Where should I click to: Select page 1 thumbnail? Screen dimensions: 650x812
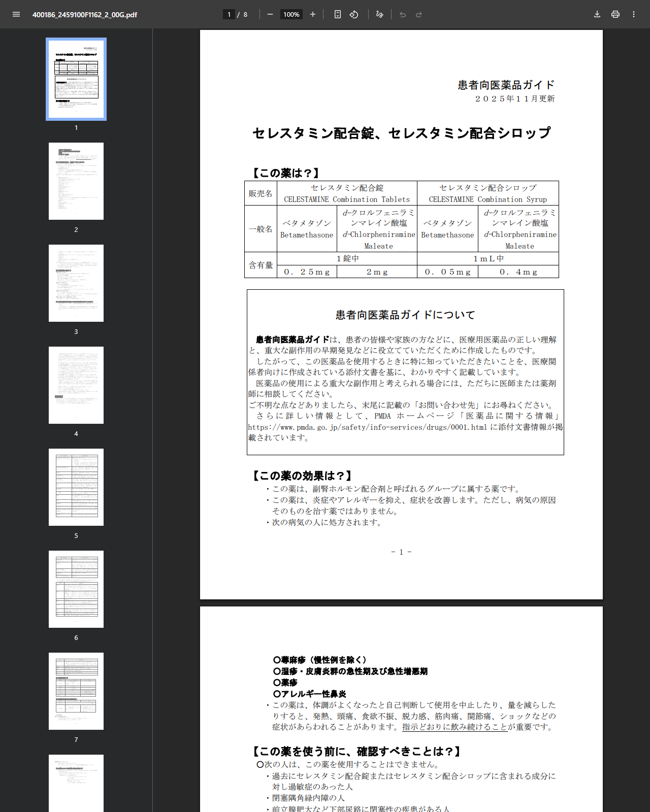76,79
